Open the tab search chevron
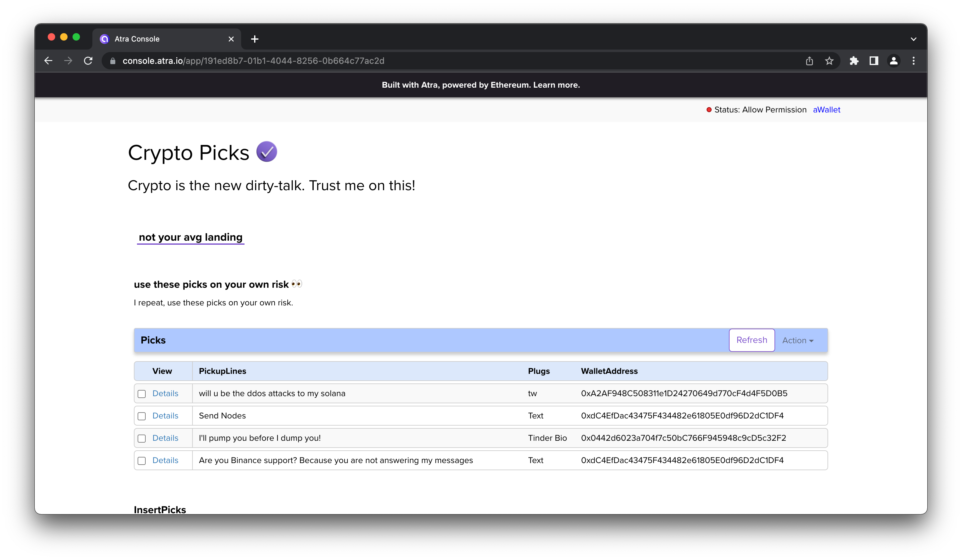This screenshot has height=560, width=962. 914,39
